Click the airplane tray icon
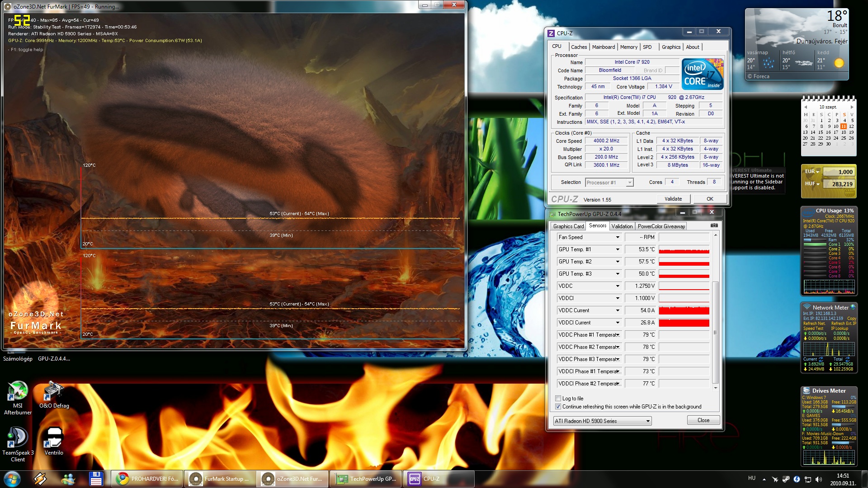Image resolution: width=868 pixels, height=488 pixels. [775, 479]
